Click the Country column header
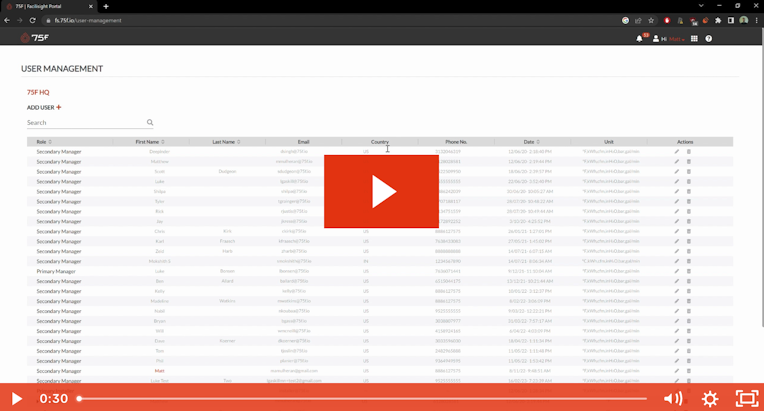 tap(380, 142)
